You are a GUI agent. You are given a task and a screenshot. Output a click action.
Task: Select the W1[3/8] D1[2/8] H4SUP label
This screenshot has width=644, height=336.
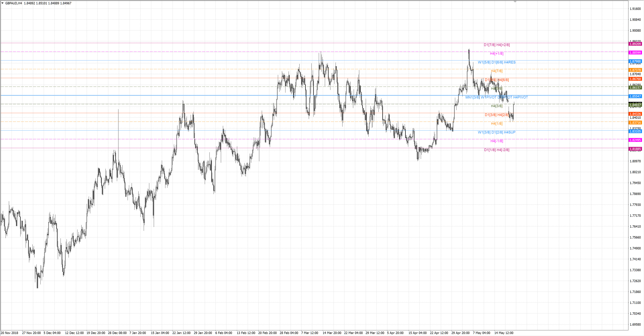(496, 132)
